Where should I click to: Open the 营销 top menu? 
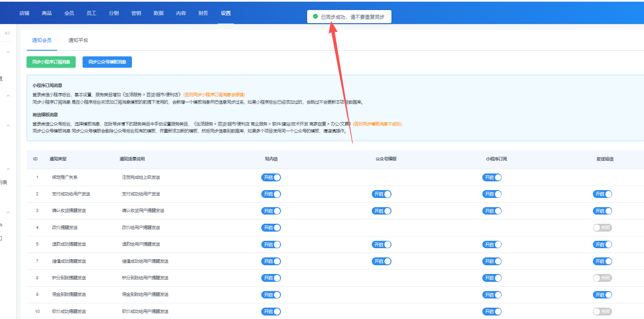(x=136, y=13)
